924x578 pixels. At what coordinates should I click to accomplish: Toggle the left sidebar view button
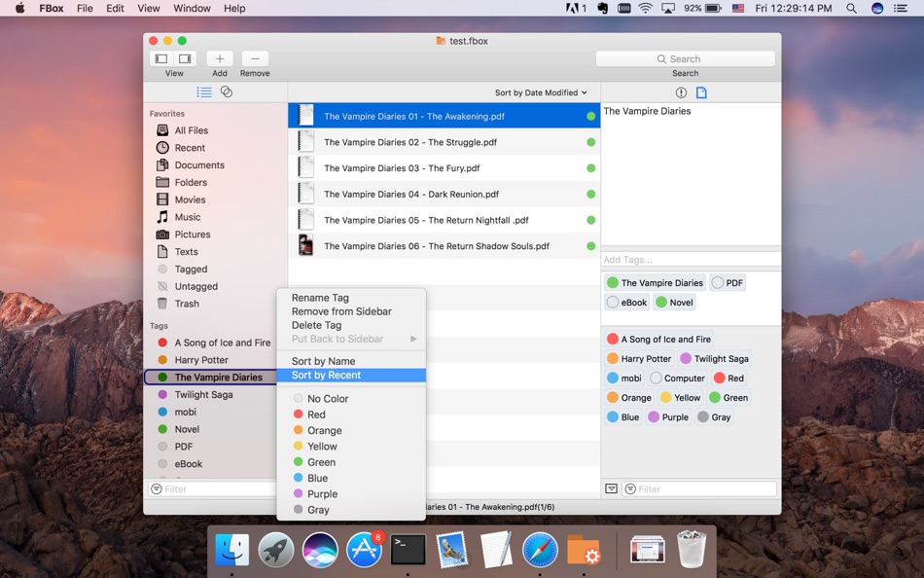point(161,58)
